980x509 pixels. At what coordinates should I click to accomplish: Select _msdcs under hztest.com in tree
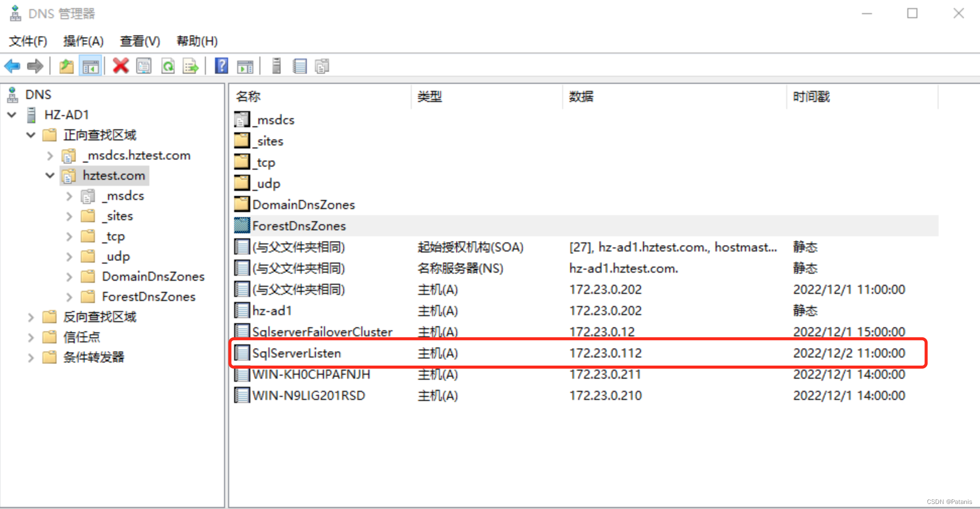pos(123,195)
